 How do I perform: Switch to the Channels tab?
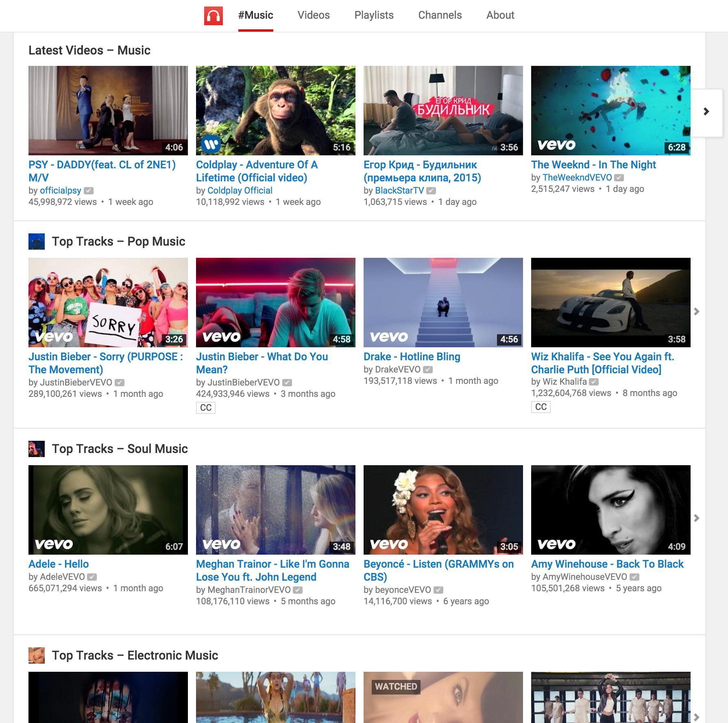pos(440,15)
